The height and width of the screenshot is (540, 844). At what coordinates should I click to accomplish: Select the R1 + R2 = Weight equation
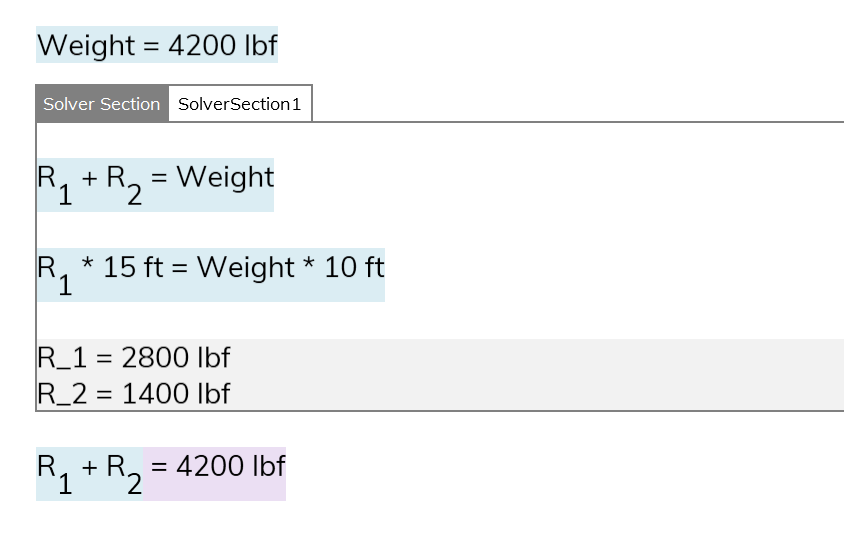pos(156,185)
